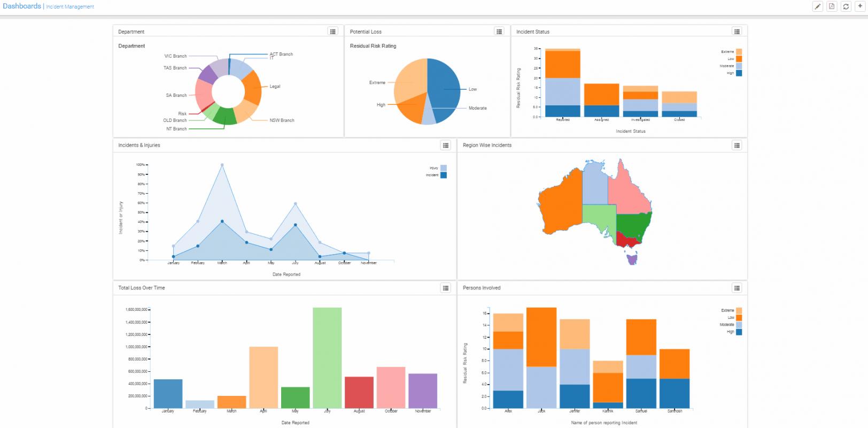Click the Reported stacked bar in Incident Status
The image size is (868, 428).
coord(563,82)
